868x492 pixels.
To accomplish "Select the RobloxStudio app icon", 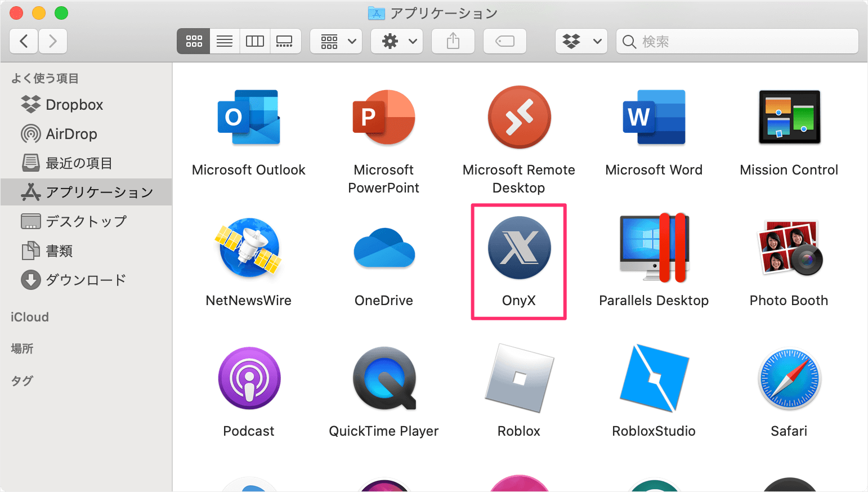I will click(x=654, y=378).
